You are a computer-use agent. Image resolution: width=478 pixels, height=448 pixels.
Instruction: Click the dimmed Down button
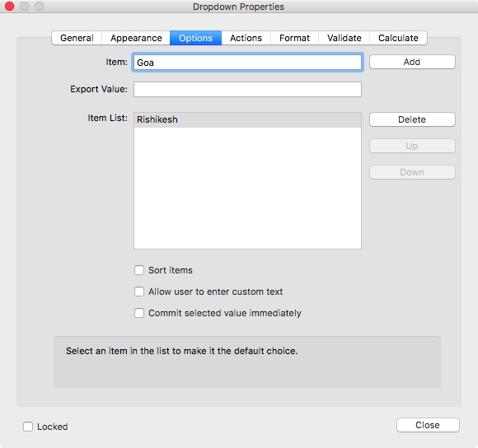(412, 172)
